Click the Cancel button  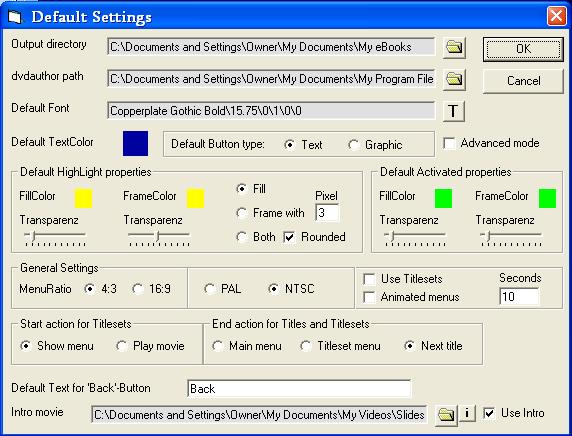pyautogui.click(x=523, y=81)
